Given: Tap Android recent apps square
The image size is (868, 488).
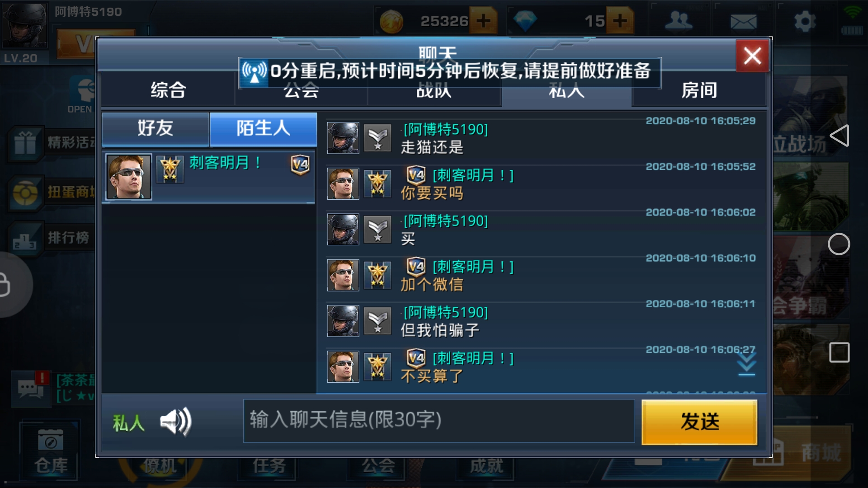Looking at the screenshot, I should pyautogui.click(x=840, y=352).
